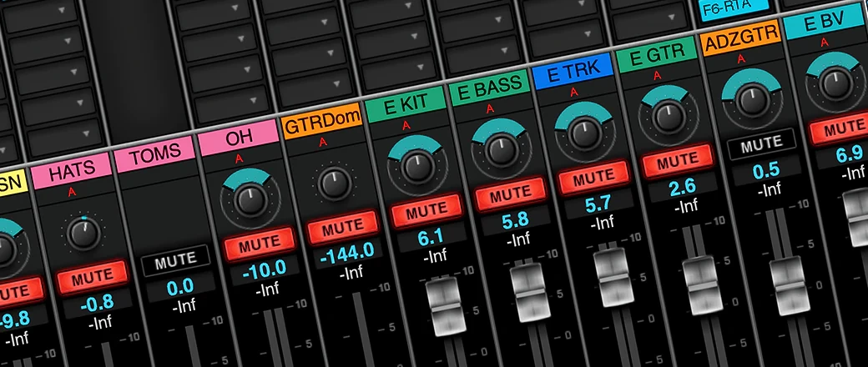Click the E BASS fader value 5.8
The height and width of the screenshot is (367, 868).
coord(515,219)
